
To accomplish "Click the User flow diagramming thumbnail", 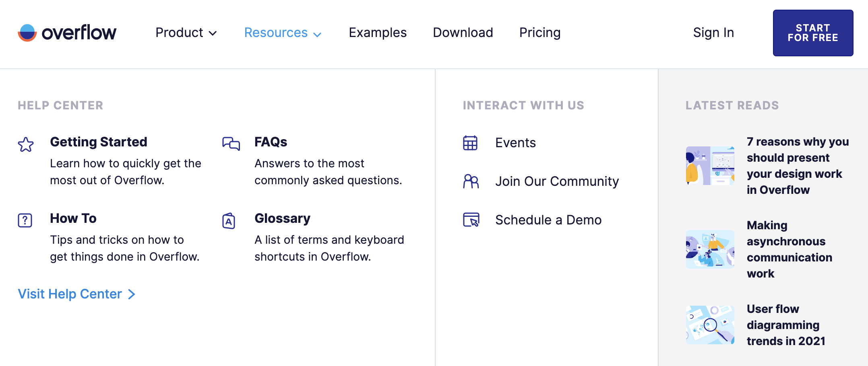I will (x=710, y=325).
